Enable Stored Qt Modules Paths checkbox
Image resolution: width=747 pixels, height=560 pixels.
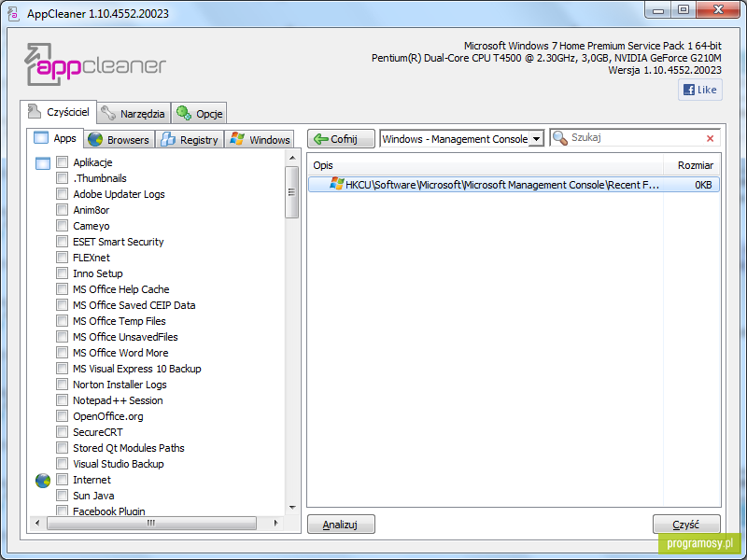(62, 448)
